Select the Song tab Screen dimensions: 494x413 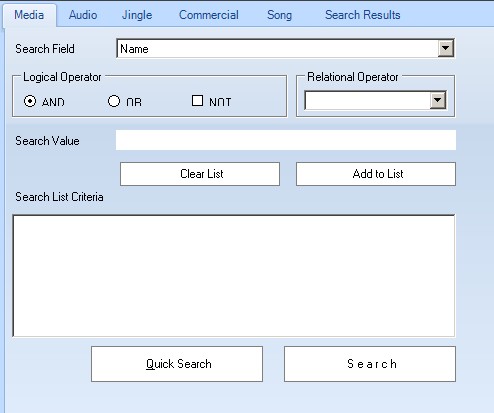279,15
